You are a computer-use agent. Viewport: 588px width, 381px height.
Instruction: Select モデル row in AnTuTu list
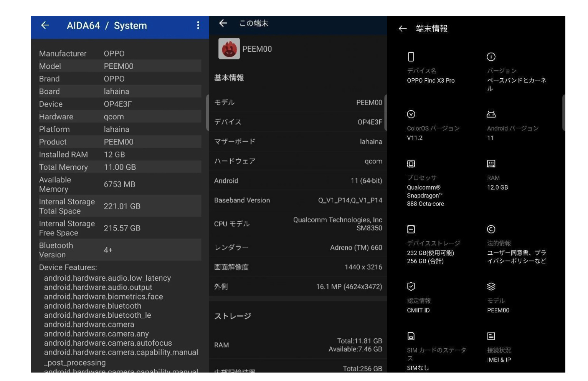[298, 103]
